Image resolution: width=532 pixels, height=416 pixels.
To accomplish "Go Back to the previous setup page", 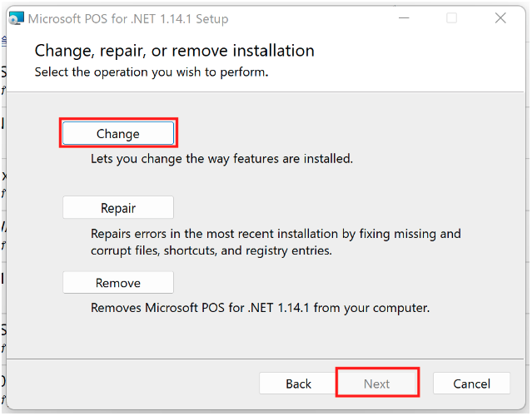I will 298,384.
